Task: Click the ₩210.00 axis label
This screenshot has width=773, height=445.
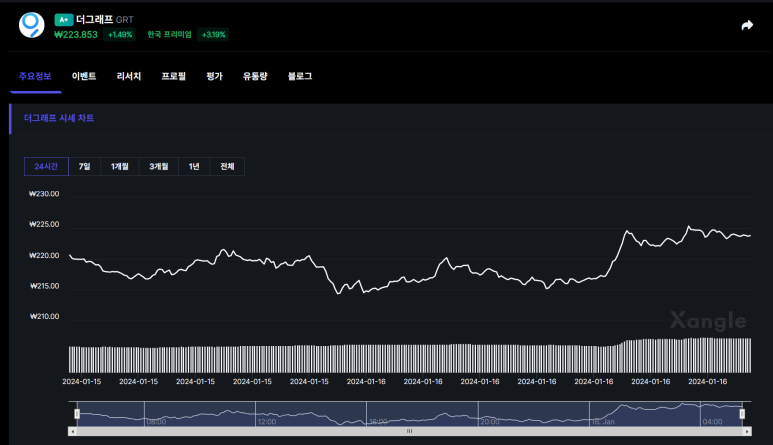Action: [44, 316]
